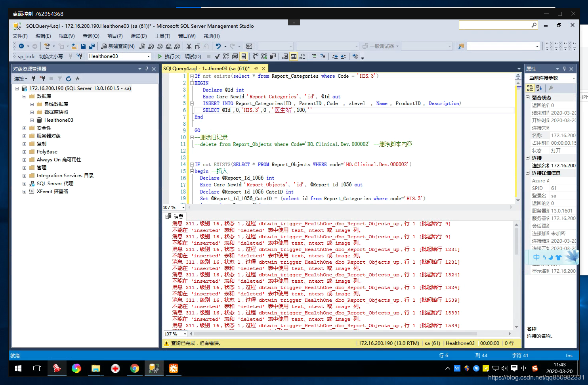Expand the 安全性 node
Screen dimensions: 588x385
(x=25, y=128)
